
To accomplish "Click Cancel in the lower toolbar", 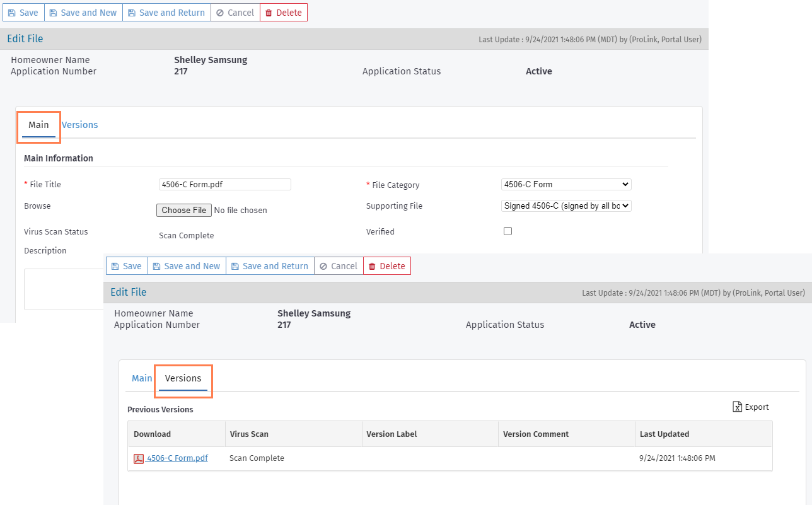I will pos(339,266).
